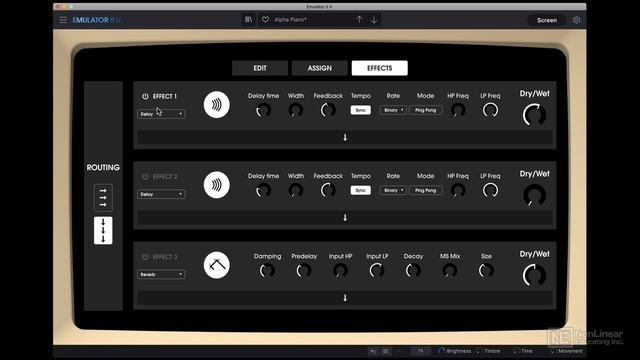Image resolution: width=640 pixels, height=360 pixels.
Task: Open the Rate Binary dropdown in Effect 1
Action: tap(393, 110)
